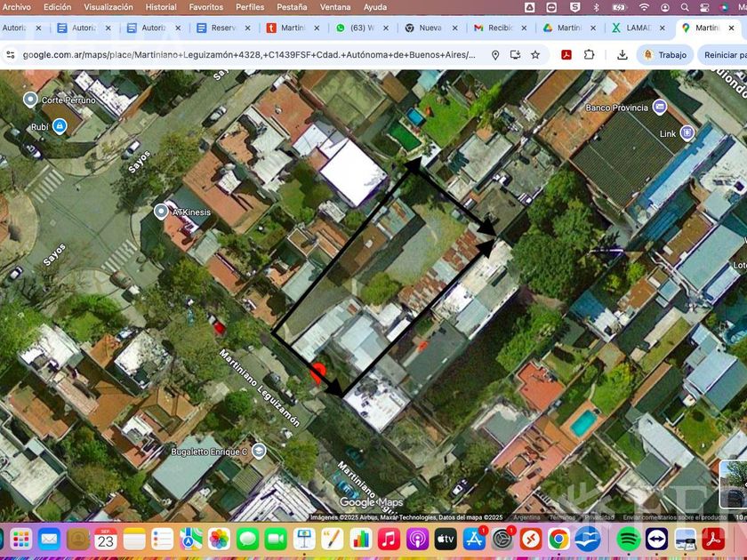Launch Google Chrome from the dock
Viewport: 747px width, 560px height.
pos(558,539)
